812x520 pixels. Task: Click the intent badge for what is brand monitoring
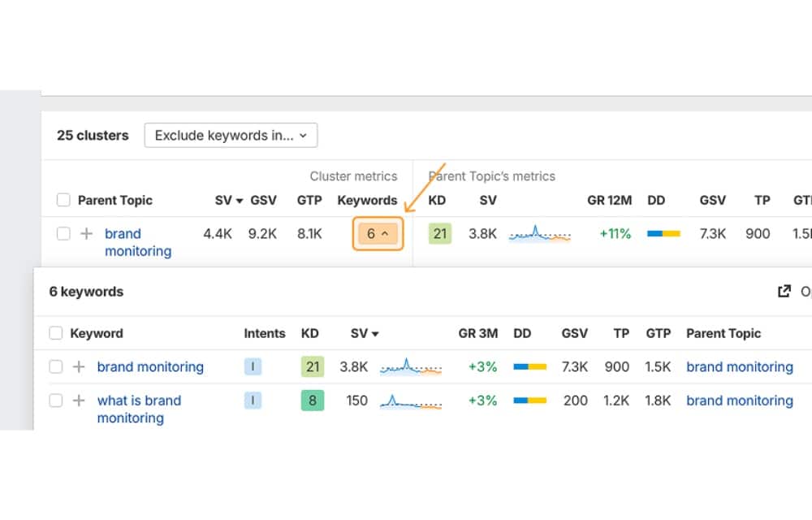[x=253, y=401]
